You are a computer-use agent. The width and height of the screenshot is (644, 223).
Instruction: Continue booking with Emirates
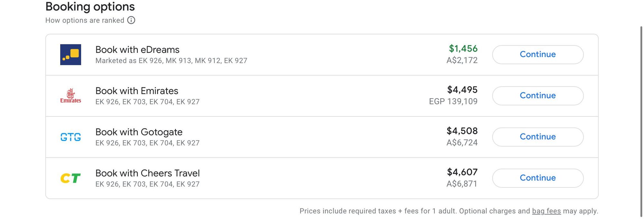point(538,96)
